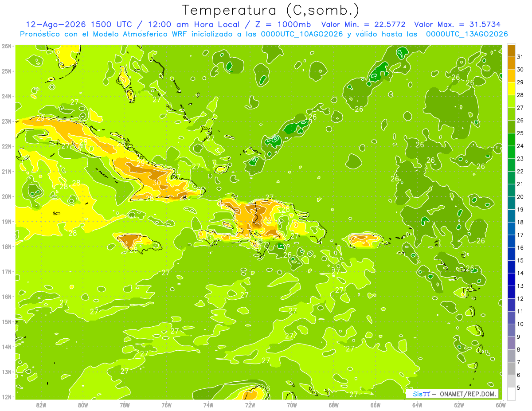The image size is (532, 411).
Task: Click the latitude label 26N
Action: click(x=7, y=46)
